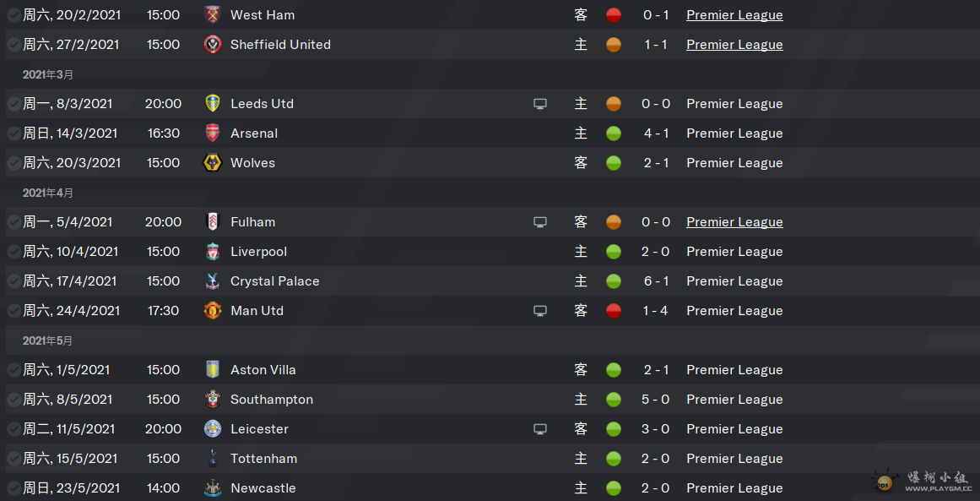This screenshot has width=980, height=501.
Task: Open the 1 - 4 Man Utd match score
Action: (656, 311)
